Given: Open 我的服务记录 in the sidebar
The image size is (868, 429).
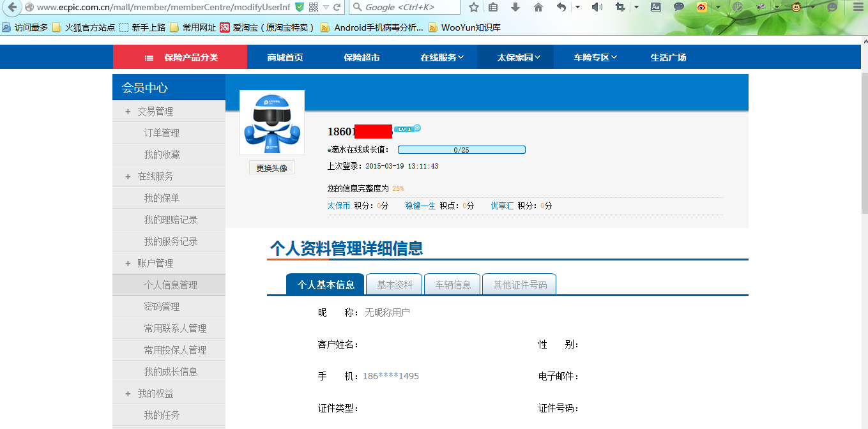Looking at the screenshot, I should (169, 241).
